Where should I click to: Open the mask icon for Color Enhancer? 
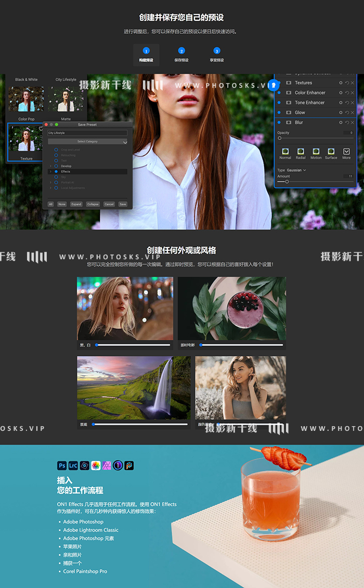tap(289, 93)
